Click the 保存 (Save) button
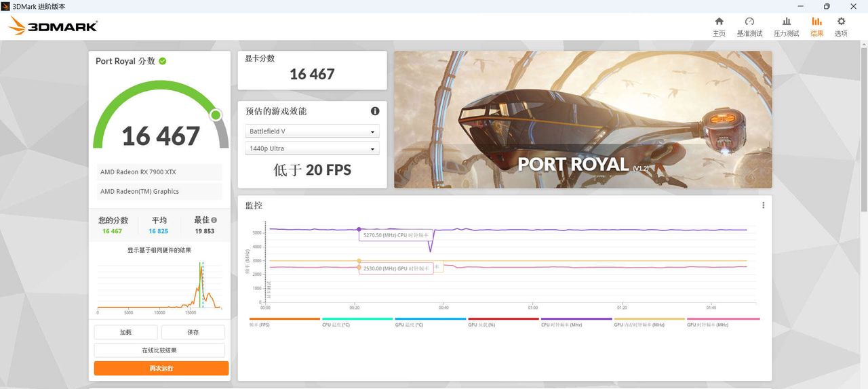 193,332
